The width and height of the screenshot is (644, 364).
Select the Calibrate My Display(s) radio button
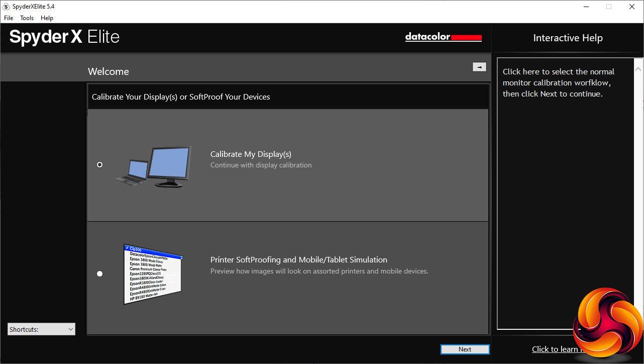coord(99,165)
